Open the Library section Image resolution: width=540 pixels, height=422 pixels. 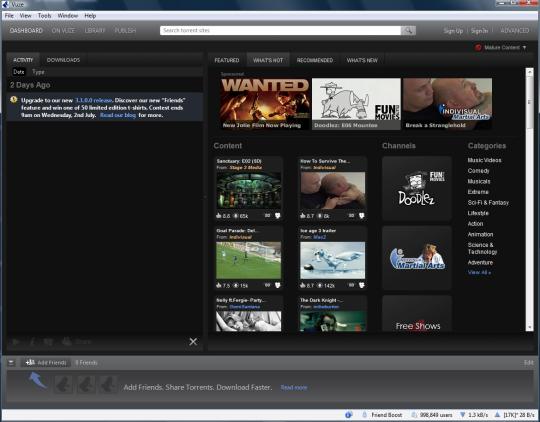95,30
